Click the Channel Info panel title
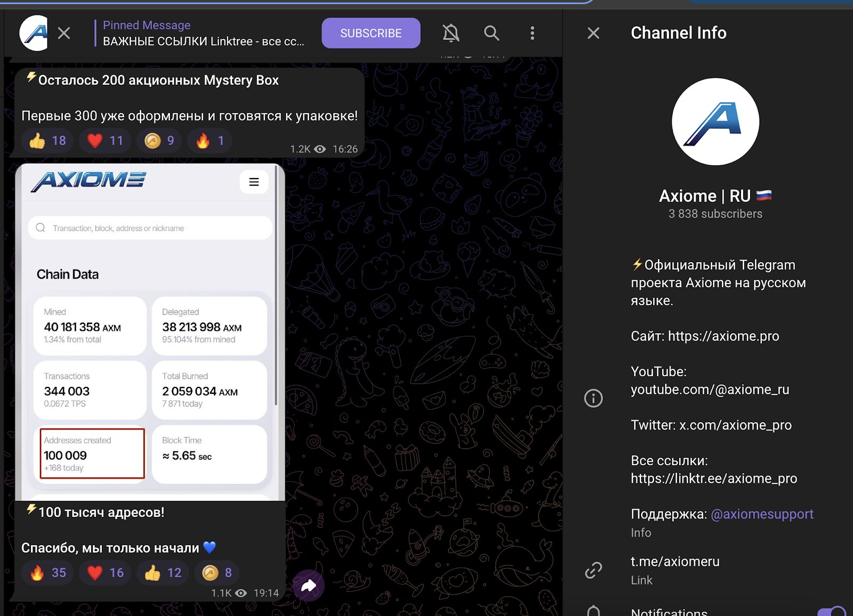Image resolution: width=853 pixels, height=616 pixels. (x=679, y=33)
